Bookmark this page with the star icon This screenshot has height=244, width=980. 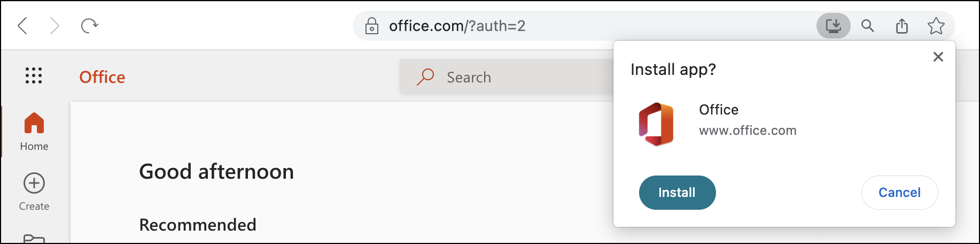(936, 26)
